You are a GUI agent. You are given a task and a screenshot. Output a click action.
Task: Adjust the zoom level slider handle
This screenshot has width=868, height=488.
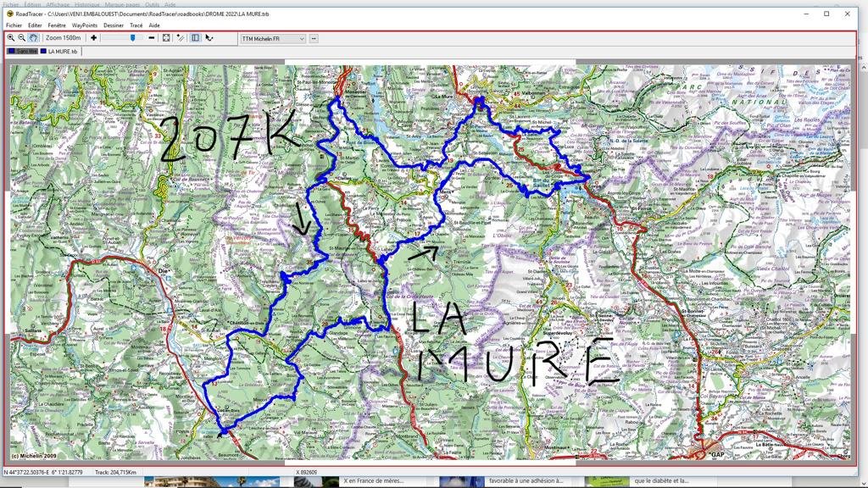point(132,38)
